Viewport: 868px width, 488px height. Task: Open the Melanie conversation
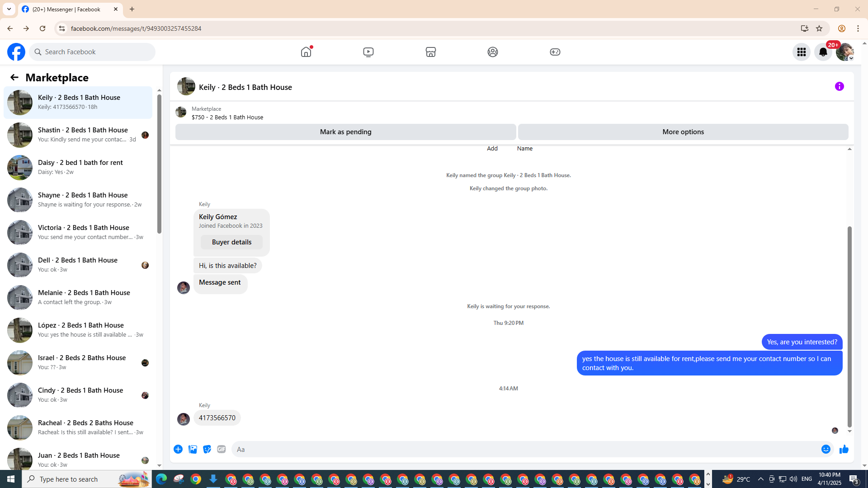[78, 298]
